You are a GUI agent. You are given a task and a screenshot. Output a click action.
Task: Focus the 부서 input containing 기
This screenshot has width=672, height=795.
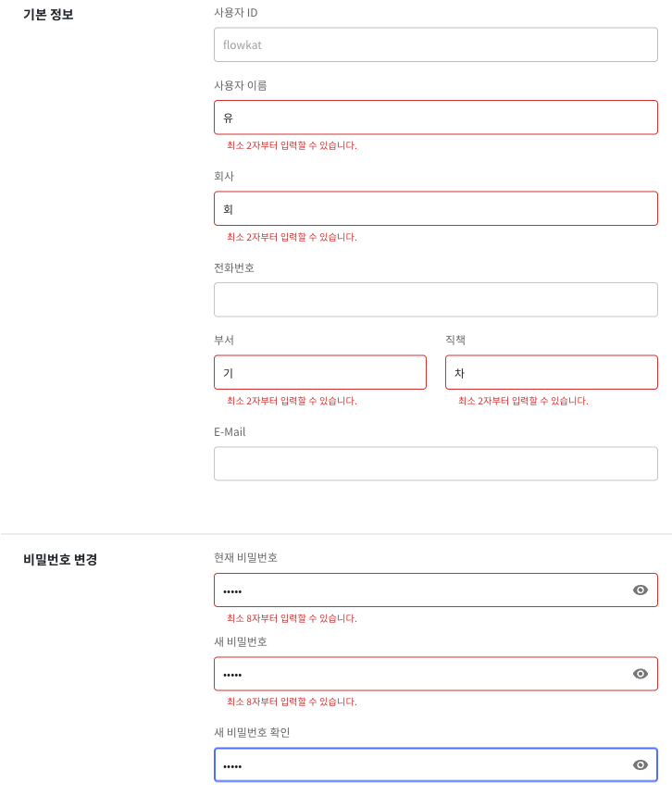coord(319,373)
